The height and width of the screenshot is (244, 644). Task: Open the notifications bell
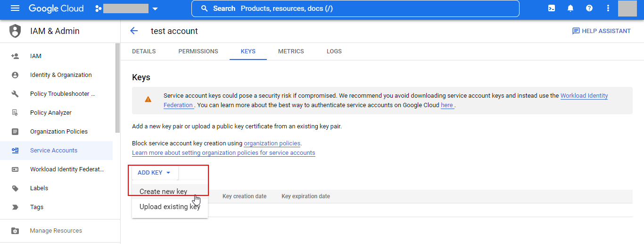(570, 8)
